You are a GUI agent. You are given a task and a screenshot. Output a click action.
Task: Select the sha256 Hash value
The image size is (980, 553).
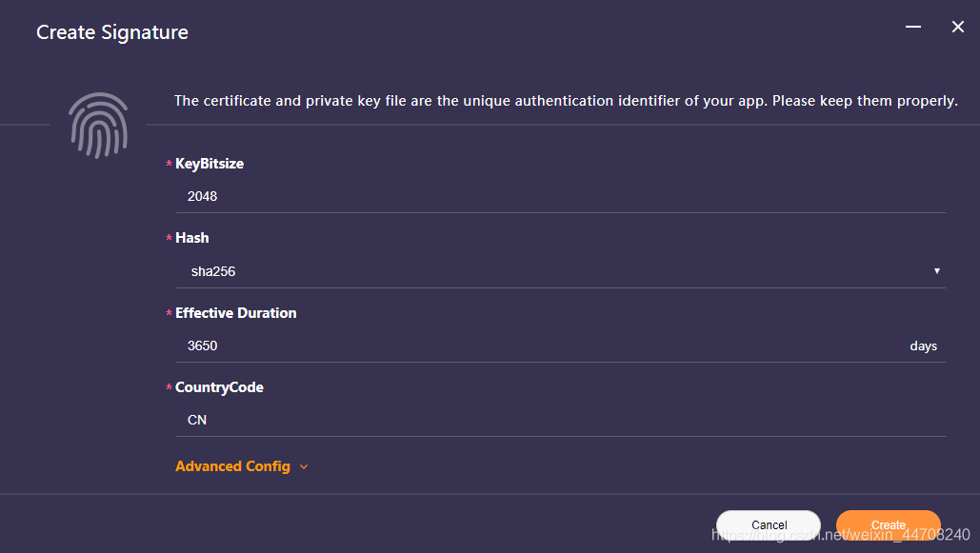coord(213,271)
